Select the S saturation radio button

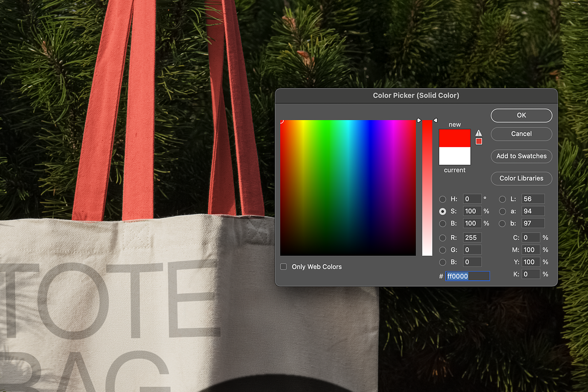[443, 211]
